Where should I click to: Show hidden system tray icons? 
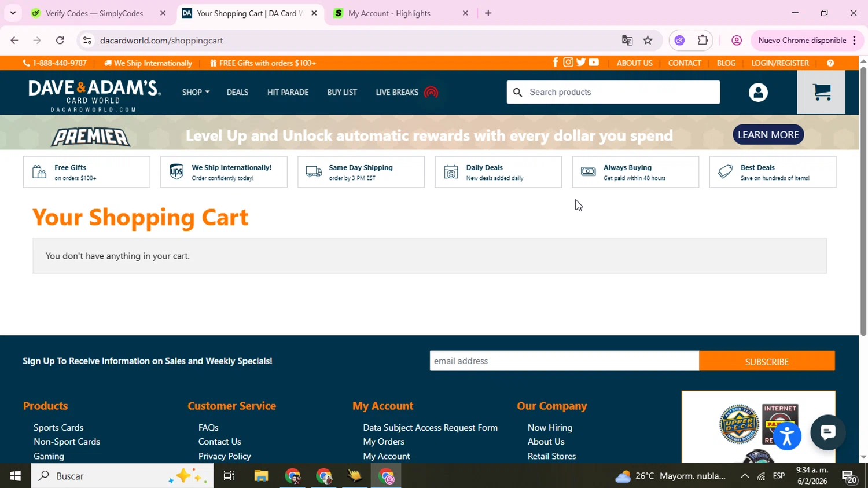click(745, 476)
